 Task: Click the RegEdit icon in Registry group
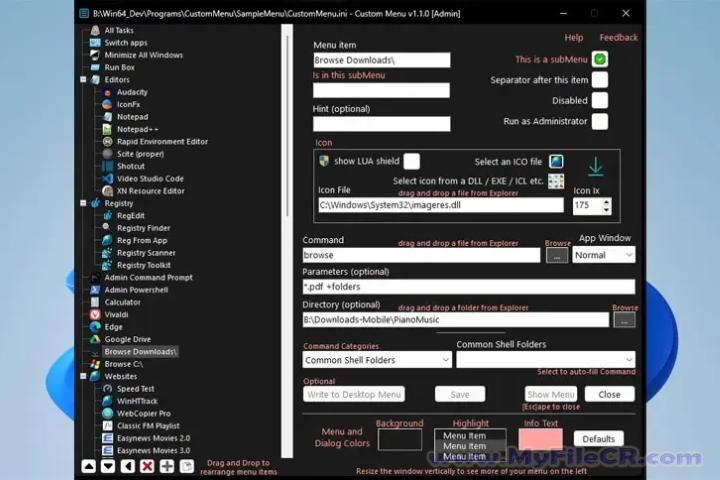[107, 216]
